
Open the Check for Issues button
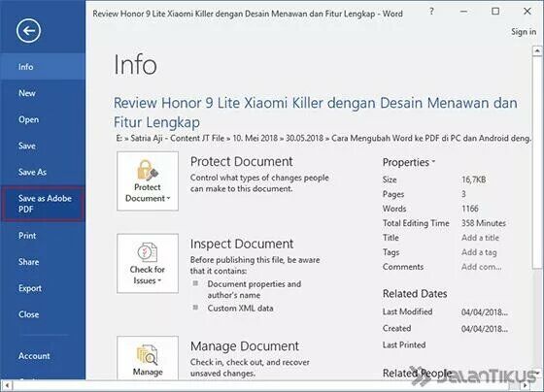coord(148,263)
